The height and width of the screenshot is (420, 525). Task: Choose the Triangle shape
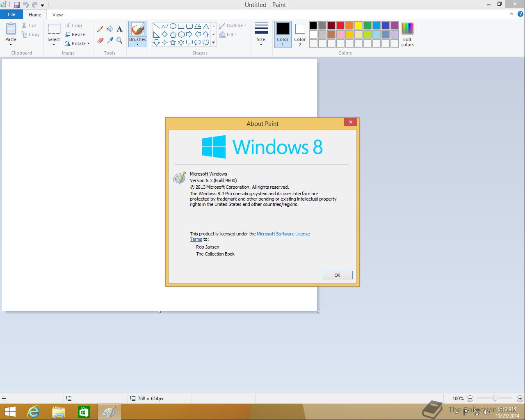coord(205,26)
